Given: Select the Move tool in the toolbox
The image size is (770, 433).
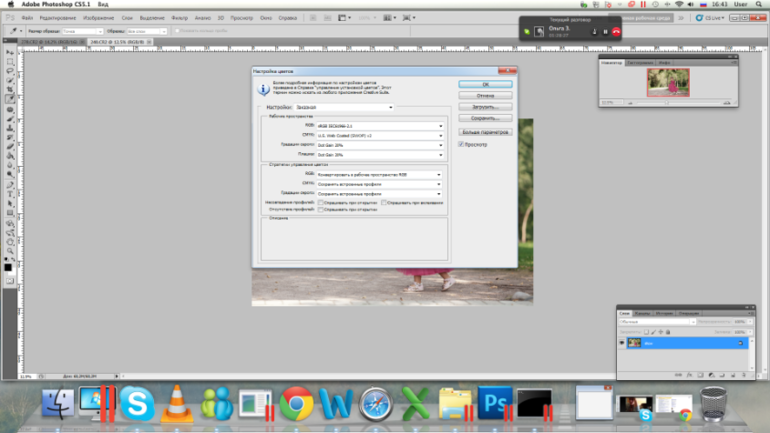Looking at the screenshot, I should (x=10, y=50).
